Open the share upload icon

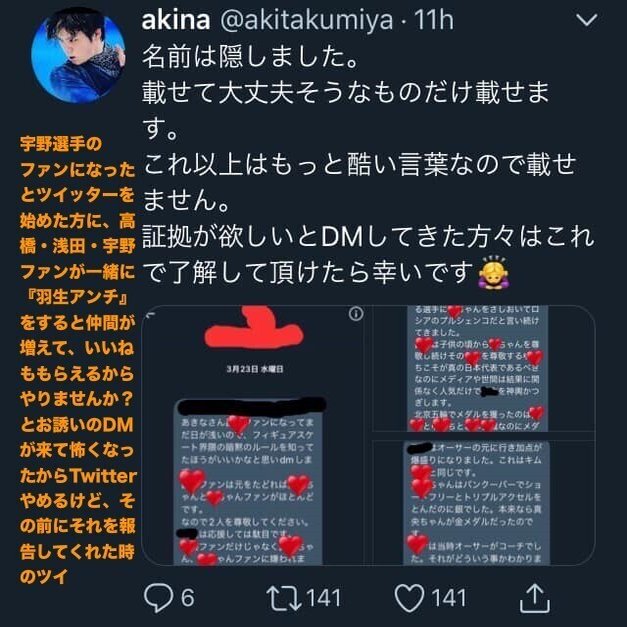pyautogui.click(x=535, y=598)
